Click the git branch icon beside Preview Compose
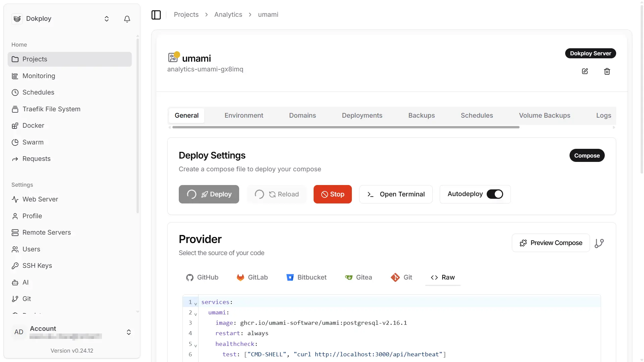Image resolution: width=644 pixels, height=362 pixels. (x=599, y=243)
